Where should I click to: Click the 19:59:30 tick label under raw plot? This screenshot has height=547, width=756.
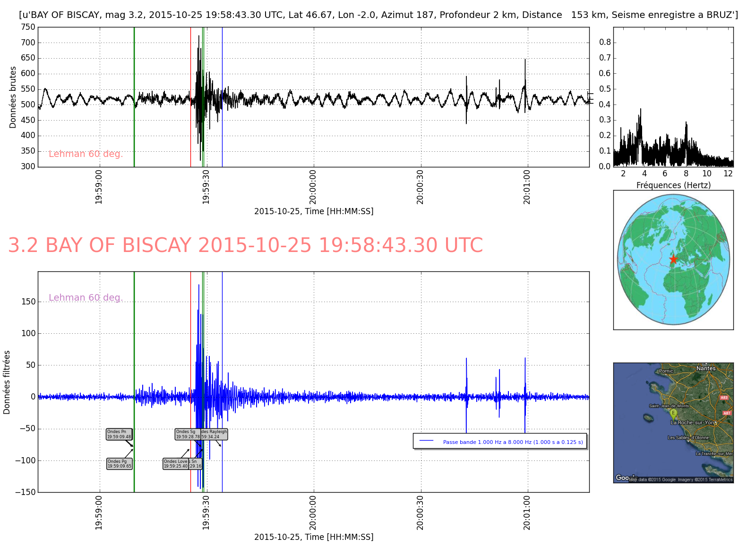(206, 187)
